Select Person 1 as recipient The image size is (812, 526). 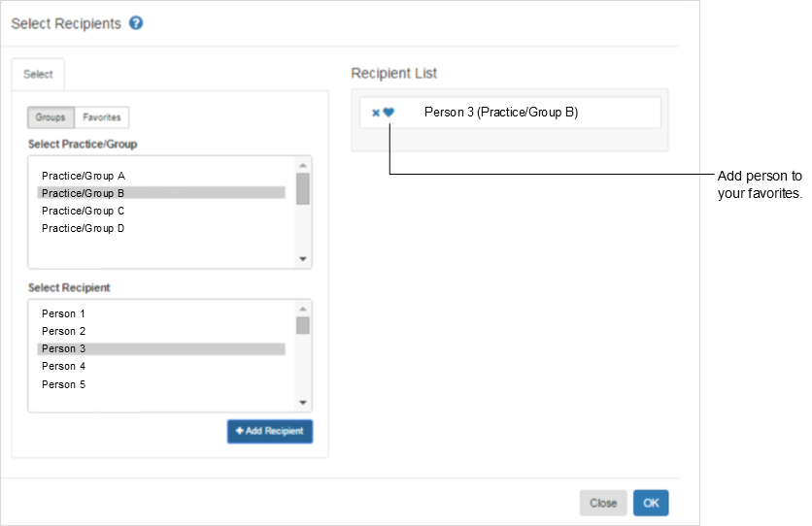coord(64,313)
